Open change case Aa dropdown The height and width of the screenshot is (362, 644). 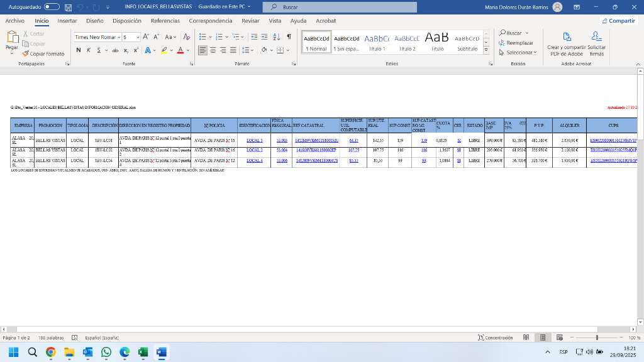point(170,37)
